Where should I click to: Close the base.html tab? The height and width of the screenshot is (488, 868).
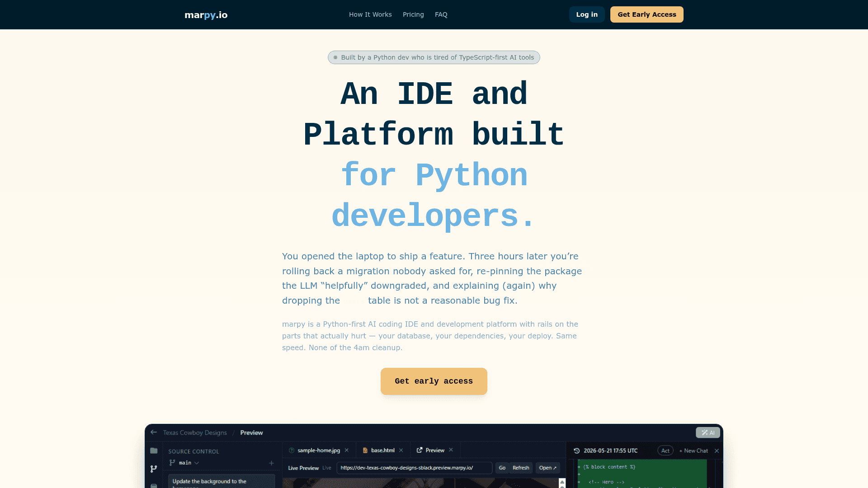click(x=401, y=450)
